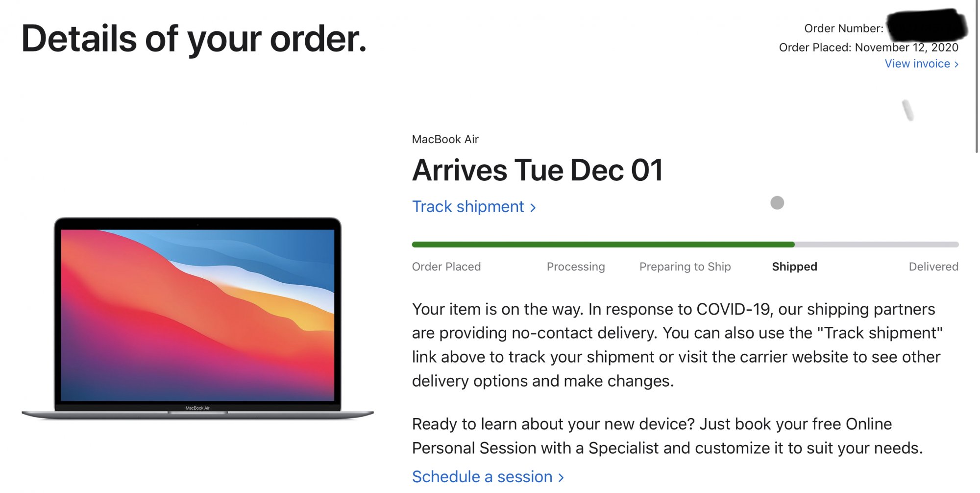Click the chevron after Schedule a session

click(561, 477)
